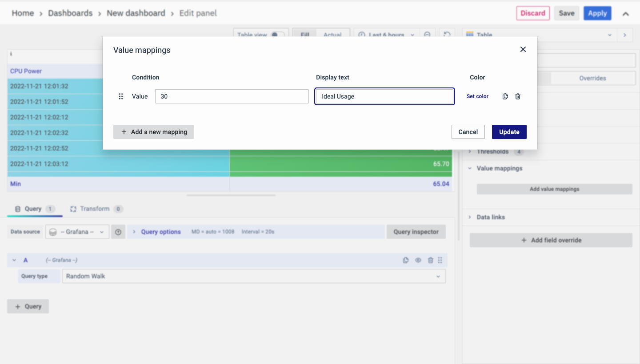The image size is (640, 364).
Task: Open the Overrides tab
Action: click(592, 78)
